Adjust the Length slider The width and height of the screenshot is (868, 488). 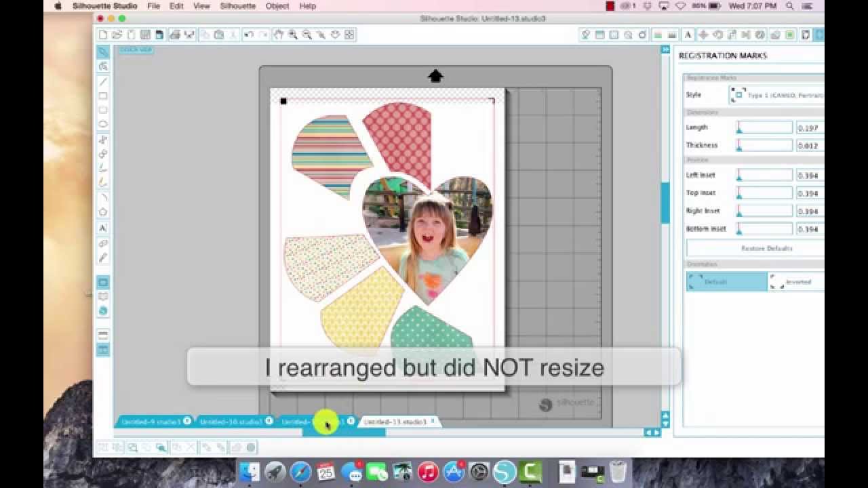point(764,127)
